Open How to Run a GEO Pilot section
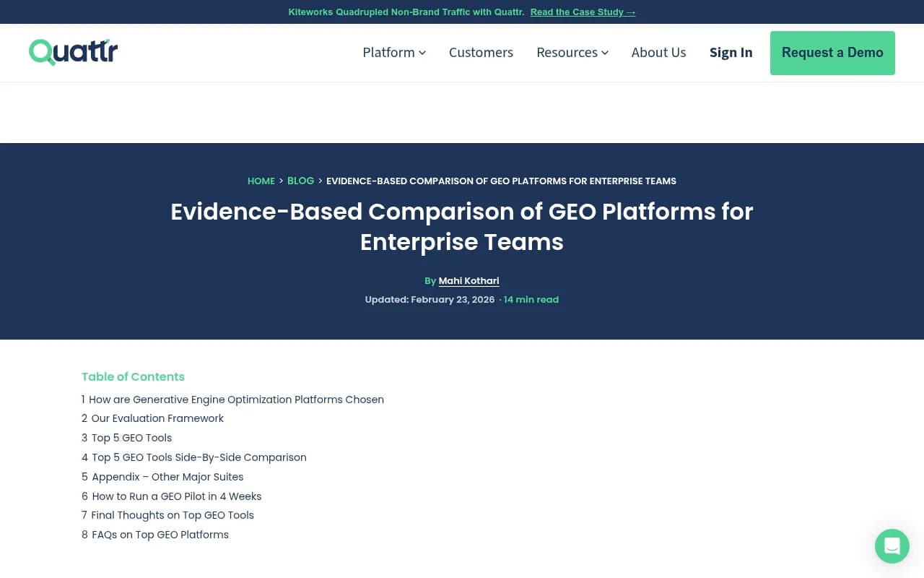The width and height of the screenshot is (924, 578). tap(177, 496)
